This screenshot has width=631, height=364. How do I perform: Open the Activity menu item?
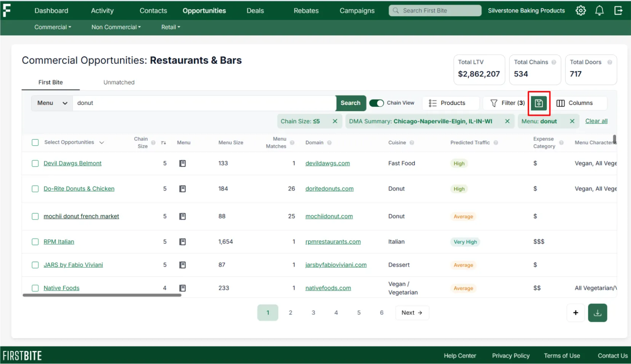point(102,11)
